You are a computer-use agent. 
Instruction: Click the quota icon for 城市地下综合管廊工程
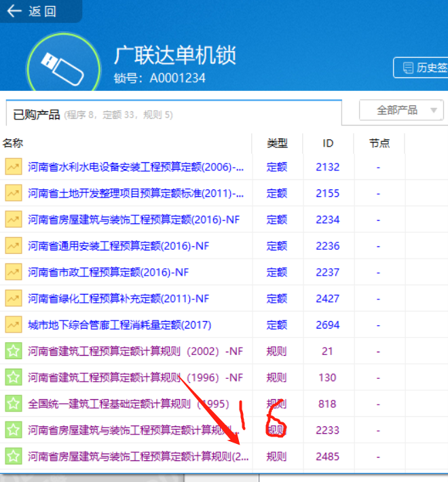(14, 325)
